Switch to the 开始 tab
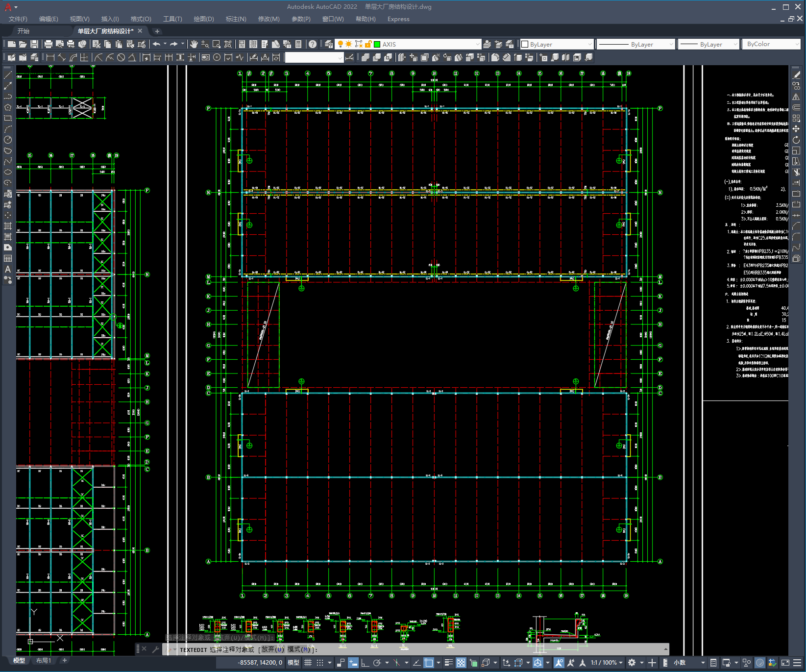Image resolution: width=806 pixels, height=672 pixels. pos(24,31)
